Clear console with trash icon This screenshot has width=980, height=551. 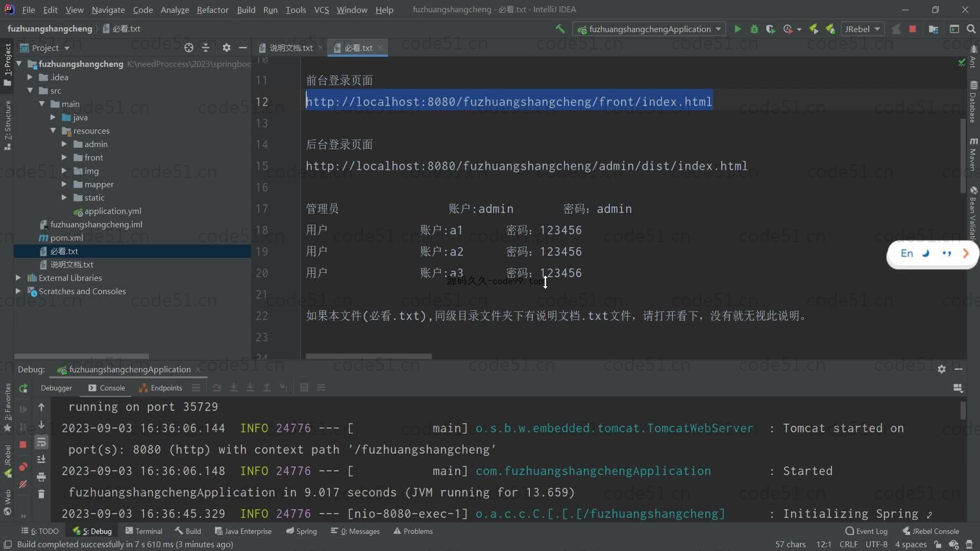[41, 494]
